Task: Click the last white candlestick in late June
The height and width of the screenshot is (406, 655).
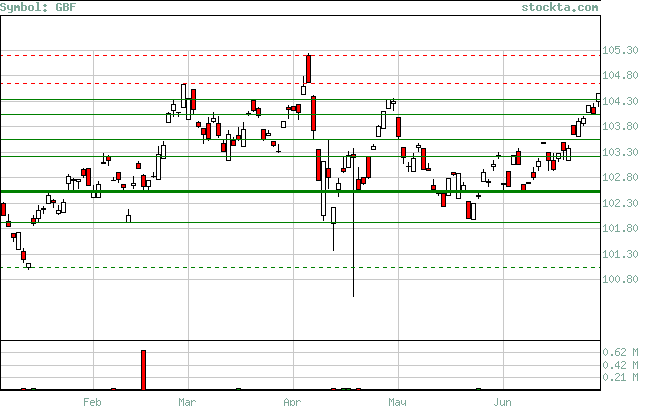Action: pyautogui.click(x=599, y=98)
